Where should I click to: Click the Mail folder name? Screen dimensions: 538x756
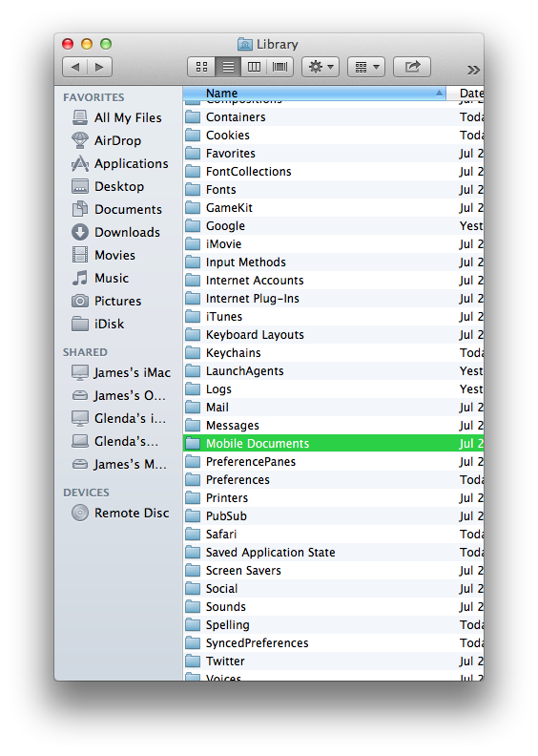[217, 408]
